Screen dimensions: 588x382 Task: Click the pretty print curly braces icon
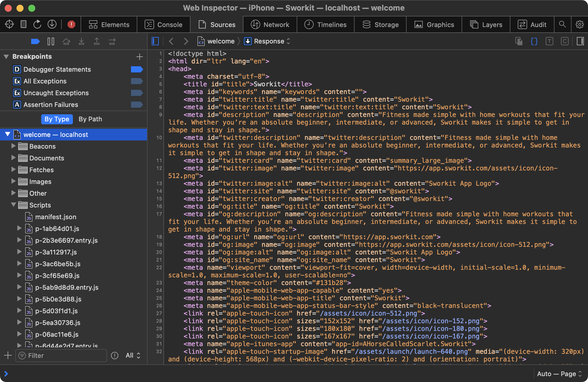(x=534, y=41)
